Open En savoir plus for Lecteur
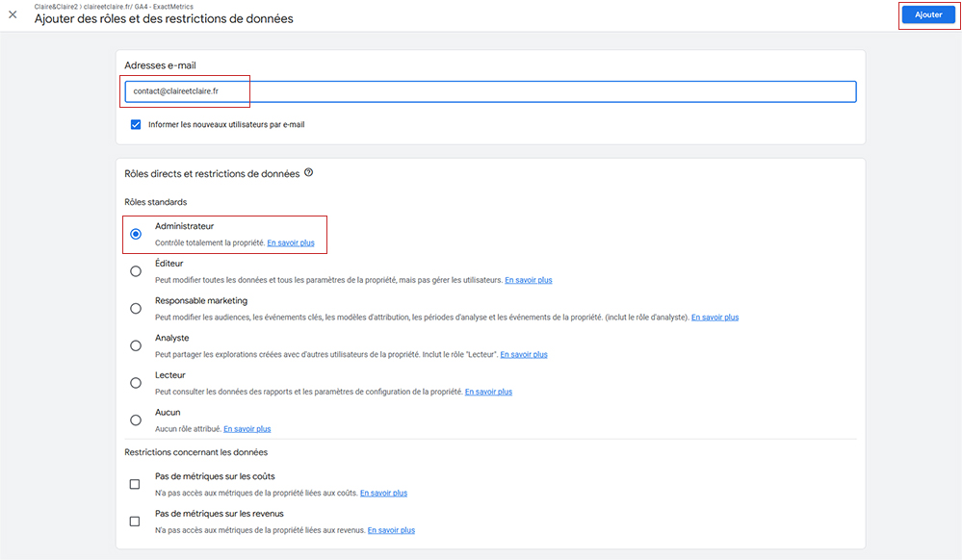962x560 pixels. pyautogui.click(x=488, y=391)
